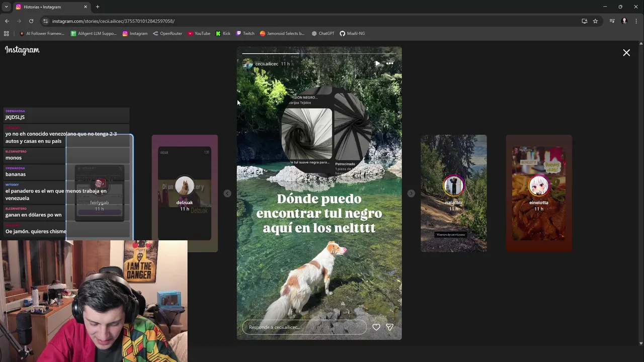The image size is (644, 362).
Task: Open the Chrome three-dot menu
Action: click(x=636, y=21)
